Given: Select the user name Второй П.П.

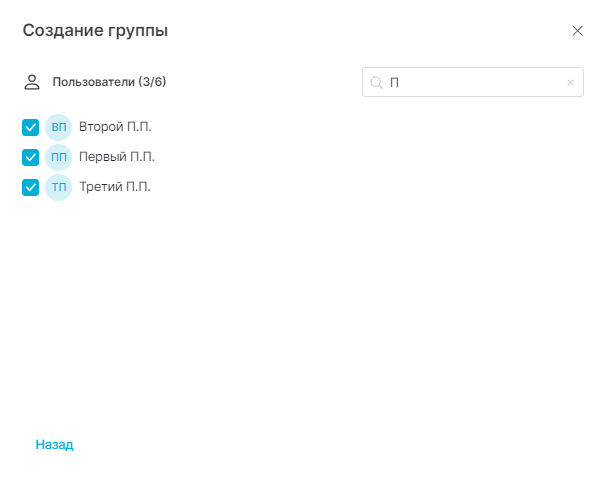Looking at the screenshot, I should coord(115,127).
